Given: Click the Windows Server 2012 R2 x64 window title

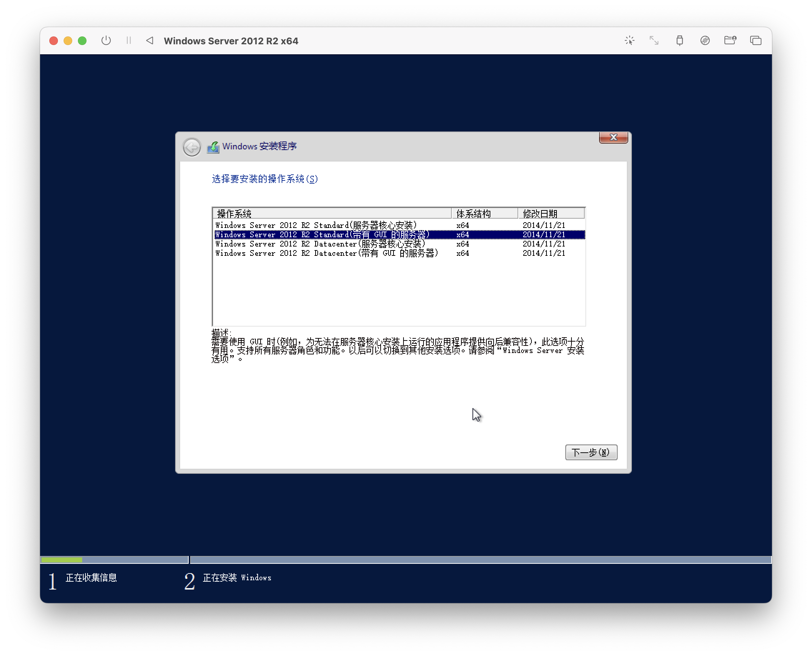Looking at the screenshot, I should [231, 41].
